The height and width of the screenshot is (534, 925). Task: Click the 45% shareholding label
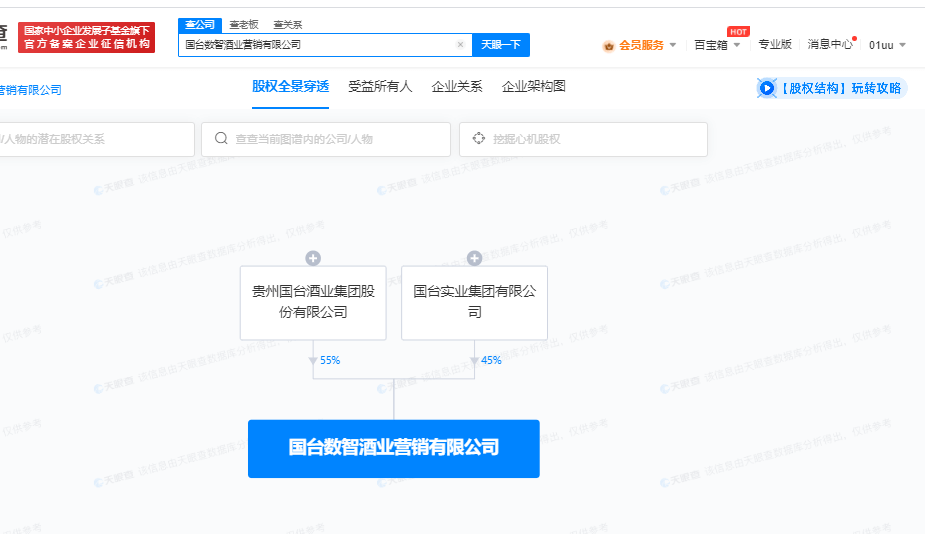coord(491,361)
